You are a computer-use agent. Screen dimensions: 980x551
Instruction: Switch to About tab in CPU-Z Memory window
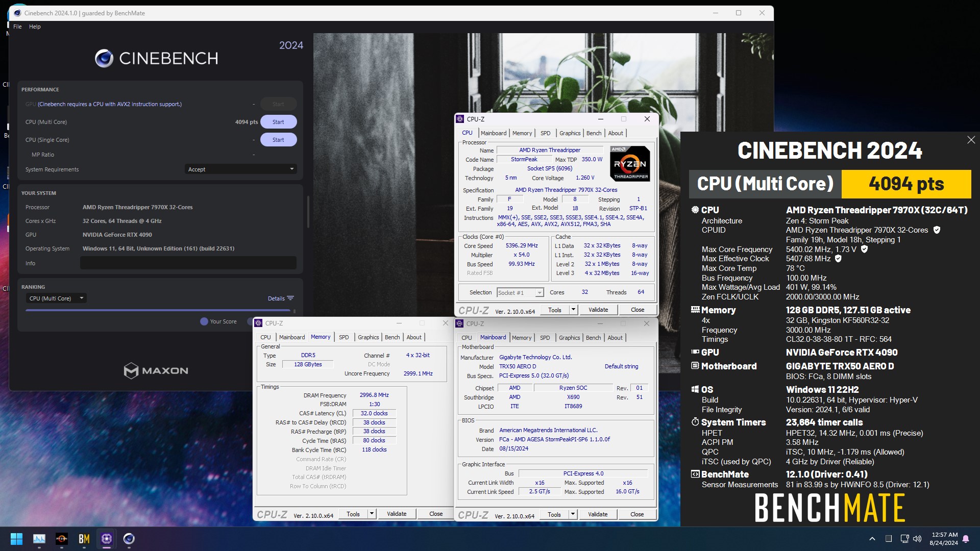tap(414, 337)
